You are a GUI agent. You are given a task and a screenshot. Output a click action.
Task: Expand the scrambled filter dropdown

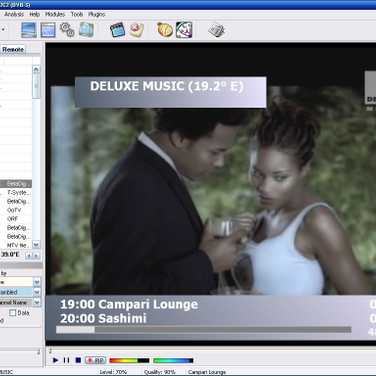tap(37, 292)
